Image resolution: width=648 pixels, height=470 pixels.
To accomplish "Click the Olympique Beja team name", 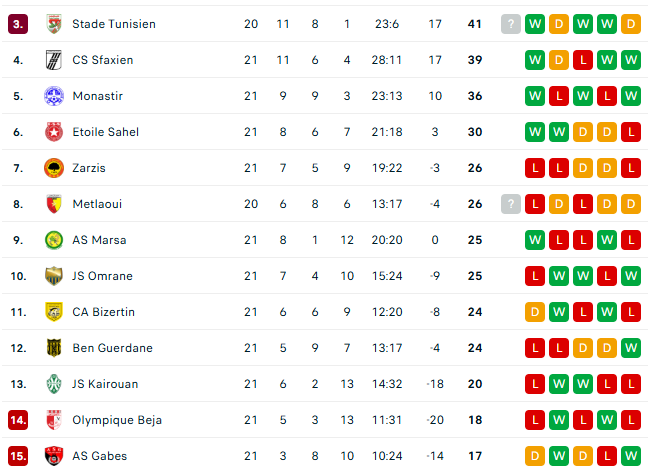I will click(116, 420).
